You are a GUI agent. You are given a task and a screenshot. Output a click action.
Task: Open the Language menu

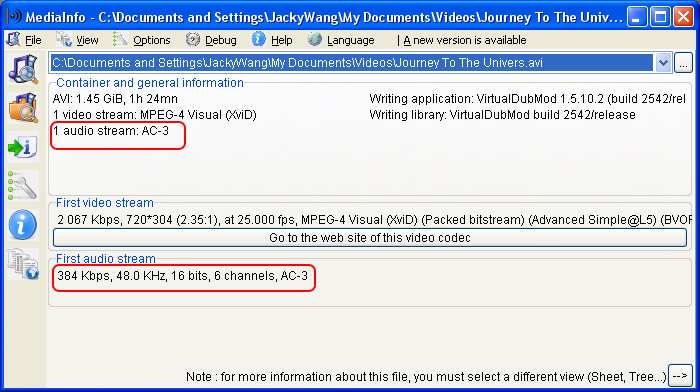pyautogui.click(x=350, y=40)
